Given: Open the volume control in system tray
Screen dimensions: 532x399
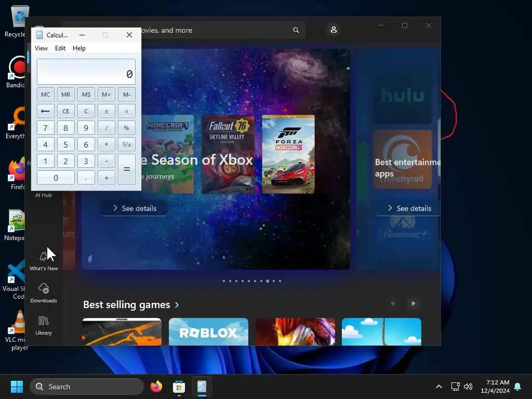Looking at the screenshot, I should (x=468, y=387).
